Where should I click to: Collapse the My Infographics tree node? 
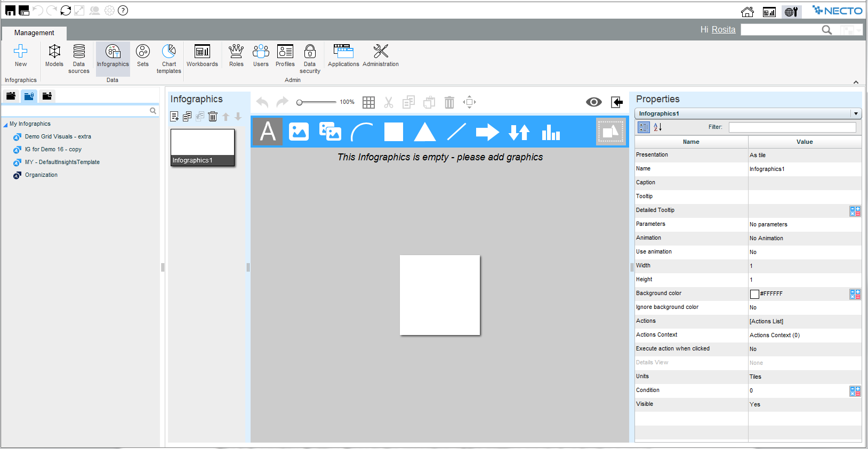(x=5, y=125)
